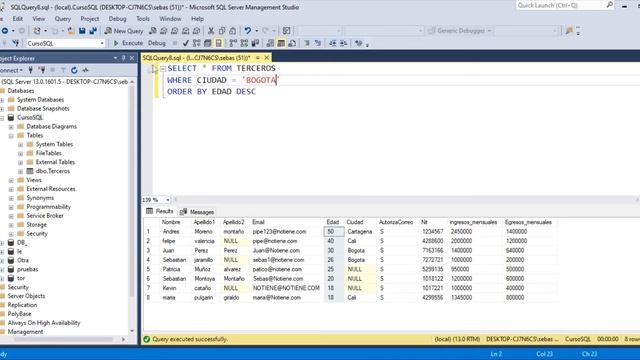Click the Copy icon in toolbar
The width and height of the screenshot is (640, 360).
222,31
